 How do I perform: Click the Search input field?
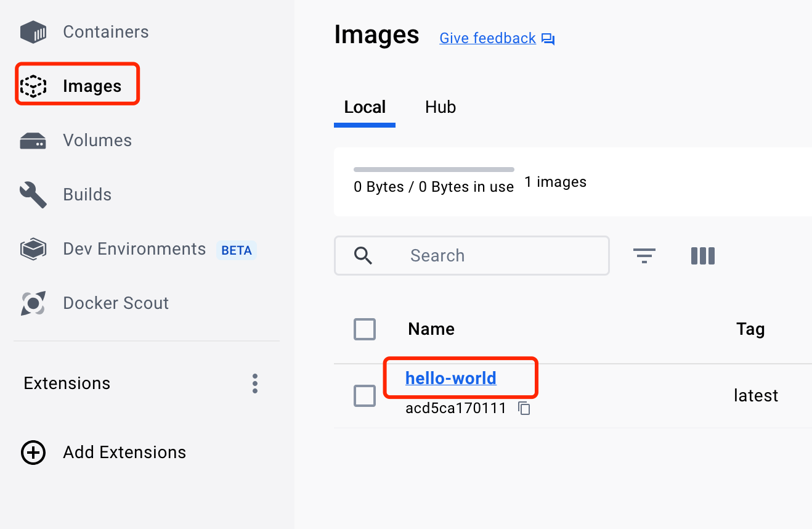[472, 255]
